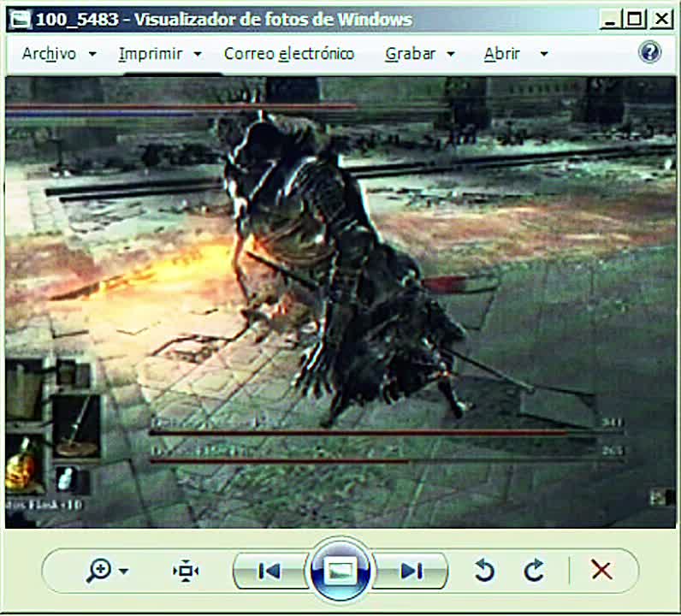Open the Abrir menu

click(x=501, y=54)
